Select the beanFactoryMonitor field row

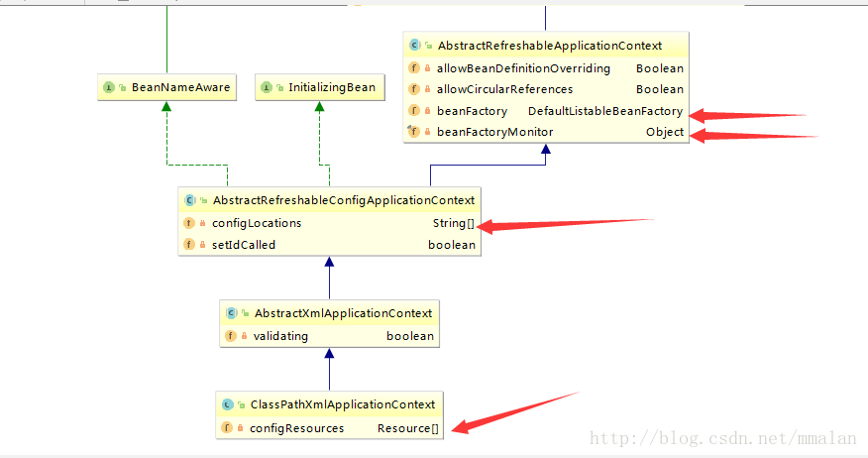coord(546,132)
